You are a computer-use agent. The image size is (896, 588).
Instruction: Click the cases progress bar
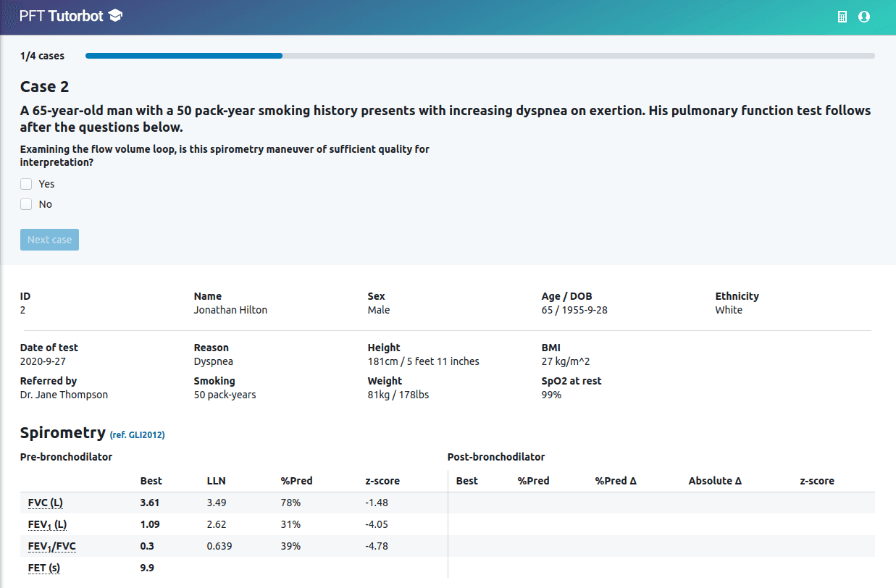point(480,56)
